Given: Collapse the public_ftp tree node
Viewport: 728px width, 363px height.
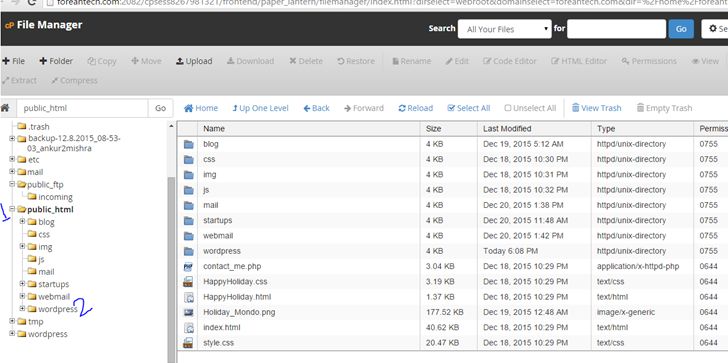Looking at the screenshot, I should pyautogui.click(x=12, y=184).
